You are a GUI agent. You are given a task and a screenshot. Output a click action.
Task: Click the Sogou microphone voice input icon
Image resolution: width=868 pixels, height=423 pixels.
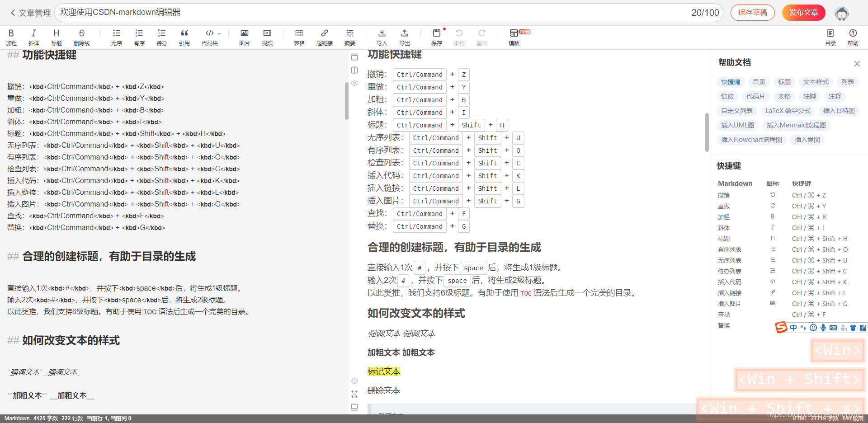(x=823, y=328)
